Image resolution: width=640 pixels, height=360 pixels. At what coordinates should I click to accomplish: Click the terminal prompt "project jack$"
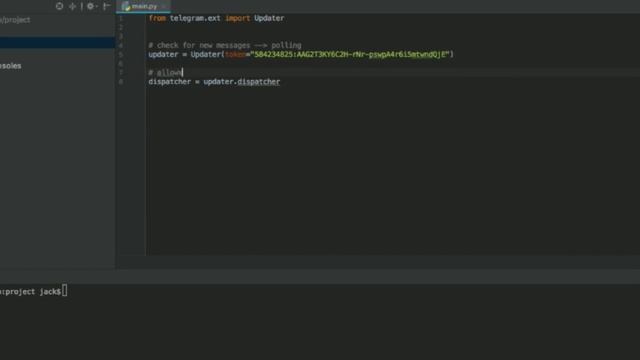33,291
